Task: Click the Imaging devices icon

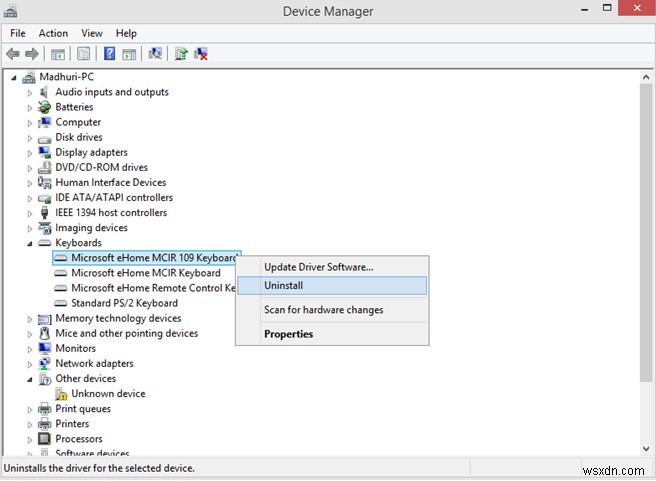Action: click(44, 228)
